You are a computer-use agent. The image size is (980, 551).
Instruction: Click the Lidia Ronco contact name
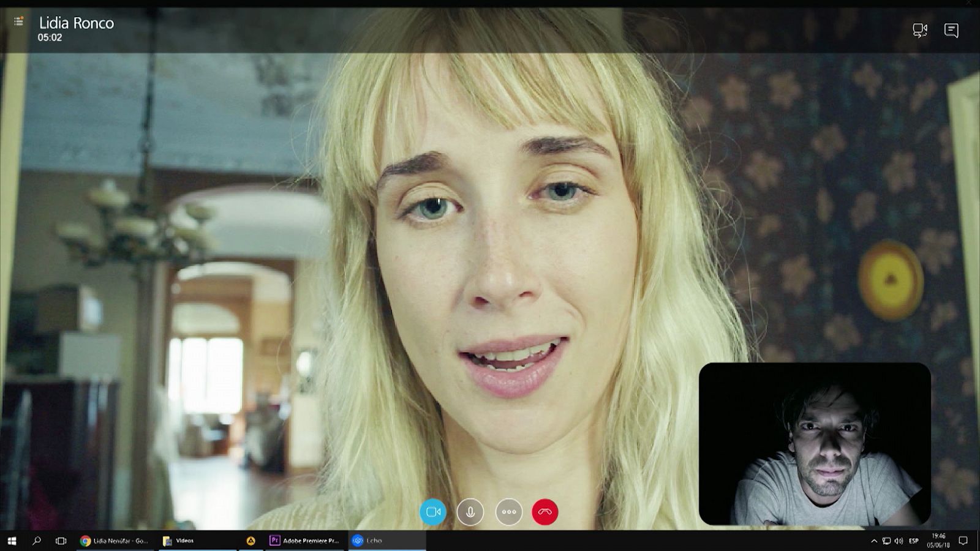77,23
